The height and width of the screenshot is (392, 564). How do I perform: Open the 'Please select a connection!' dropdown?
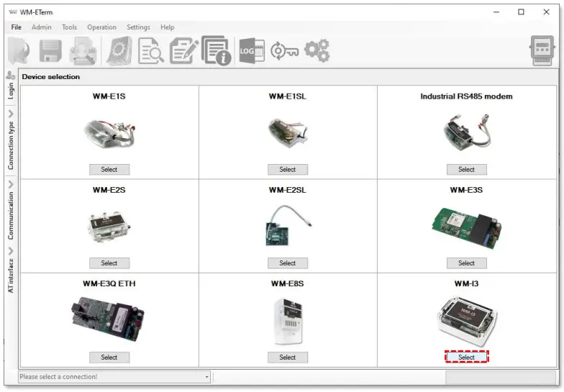[x=114, y=377]
